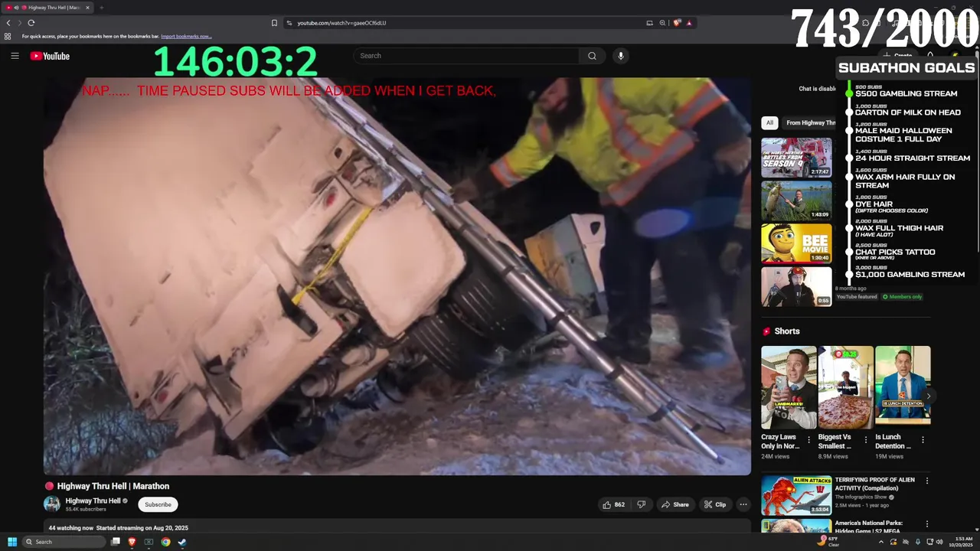Dislike the video with thumbs down
Screen dimensions: 980x551
pos(642,504)
